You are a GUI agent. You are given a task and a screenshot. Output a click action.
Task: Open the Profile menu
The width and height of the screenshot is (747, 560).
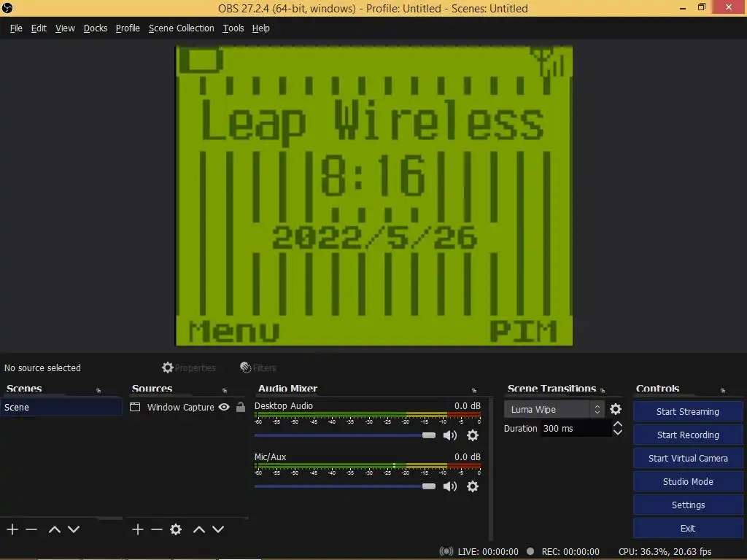point(128,28)
